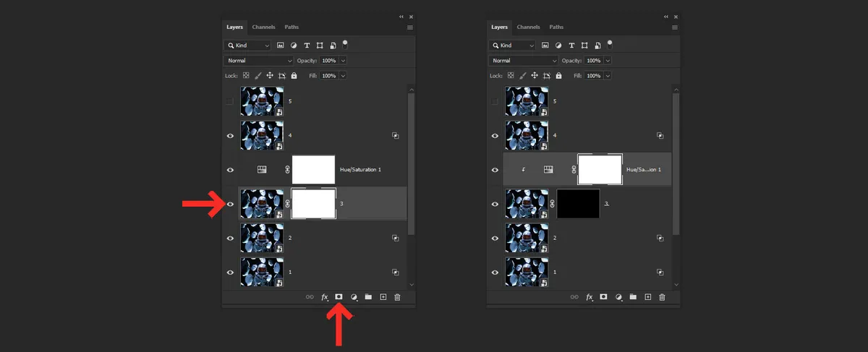Click Link layers icon in left panel

310,297
